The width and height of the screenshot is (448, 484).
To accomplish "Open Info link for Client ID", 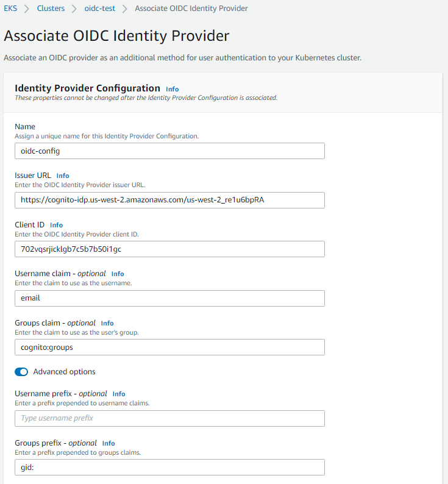I will [56, 225].
